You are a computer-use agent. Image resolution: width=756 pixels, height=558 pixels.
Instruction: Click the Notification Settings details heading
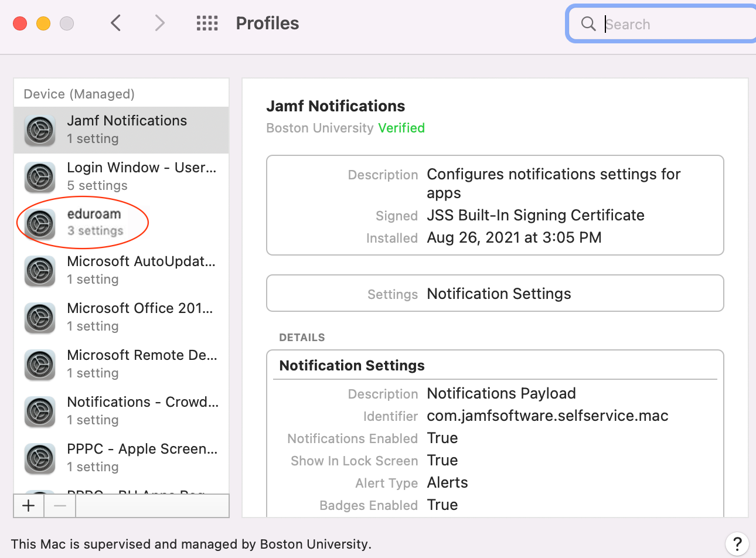pyautogui.click(x=352, y=365)
